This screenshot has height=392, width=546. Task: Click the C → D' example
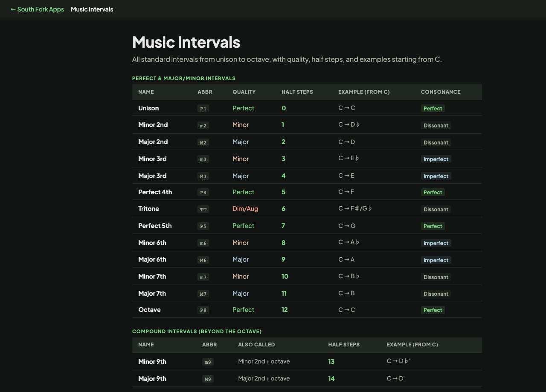pyautogui.click(x=396, y=378)
